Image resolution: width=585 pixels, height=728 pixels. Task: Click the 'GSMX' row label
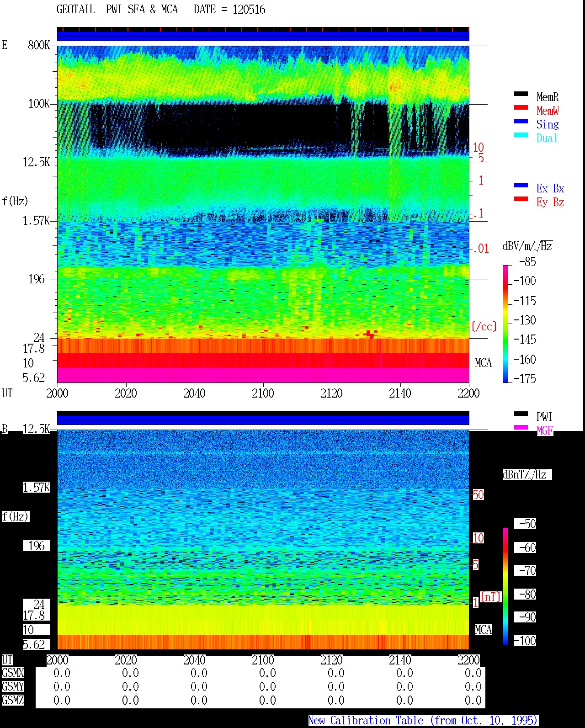tap(13, 673)
